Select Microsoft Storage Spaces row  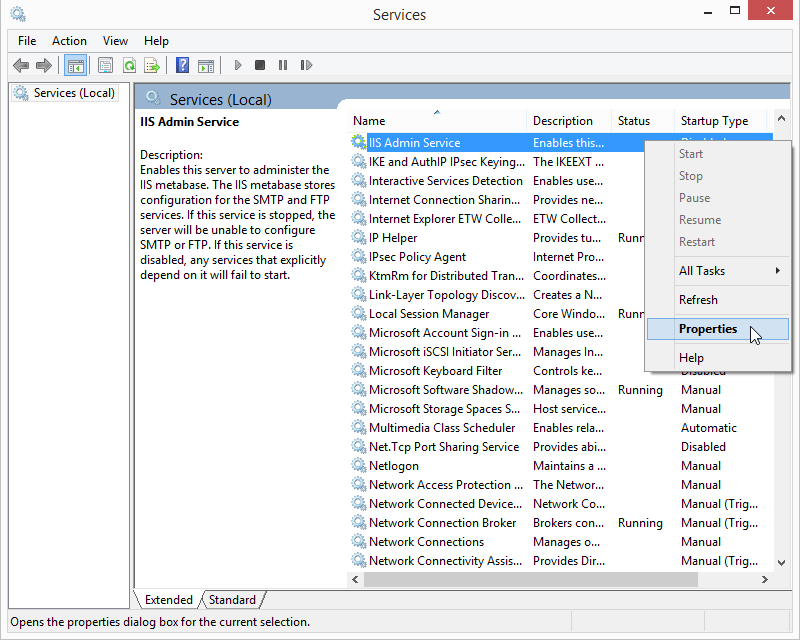tap(561, 409)
